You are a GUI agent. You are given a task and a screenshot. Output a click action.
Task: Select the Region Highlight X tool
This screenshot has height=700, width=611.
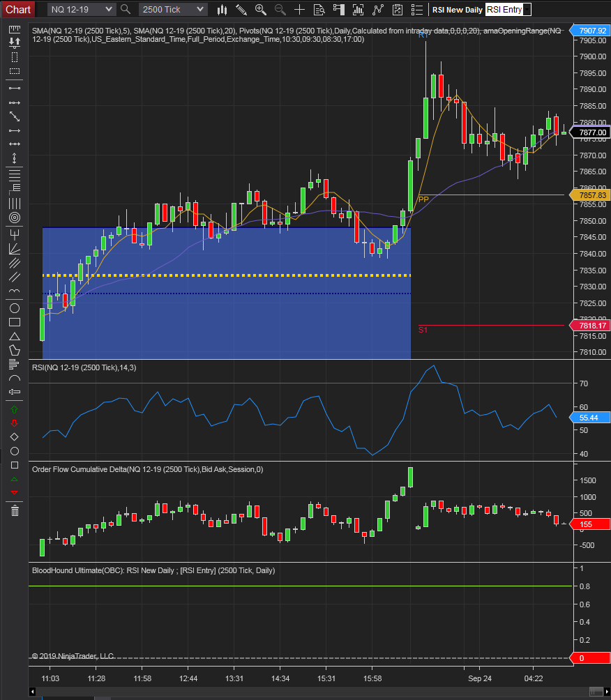14,57
